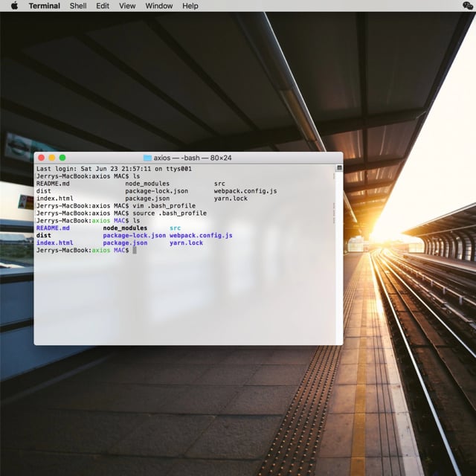Open the Edit menu

(x=103, y=6)
